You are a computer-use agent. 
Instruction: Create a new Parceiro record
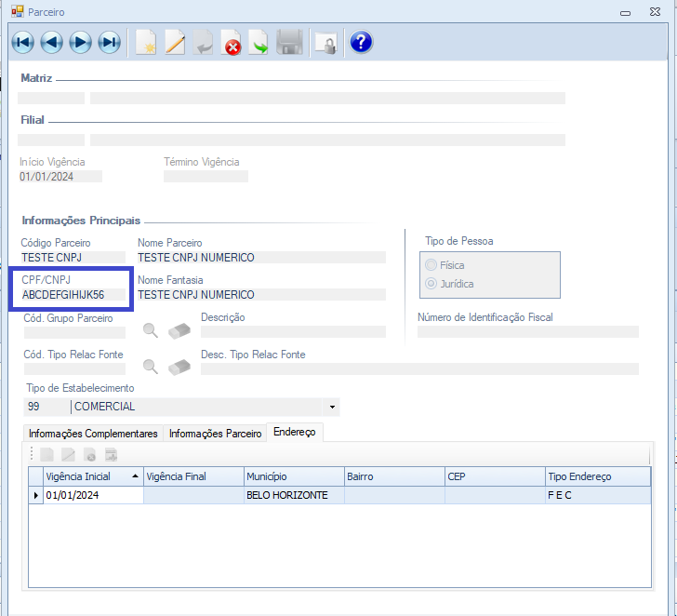point(146,43)
